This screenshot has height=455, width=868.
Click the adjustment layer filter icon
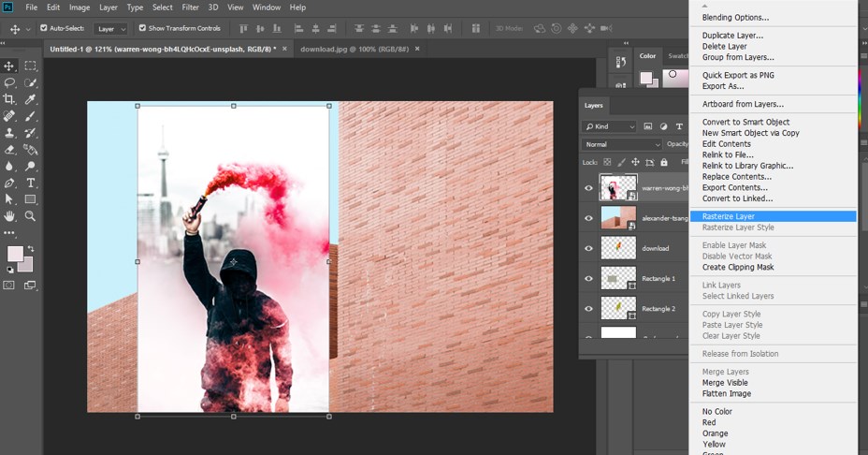pos(663,126)
